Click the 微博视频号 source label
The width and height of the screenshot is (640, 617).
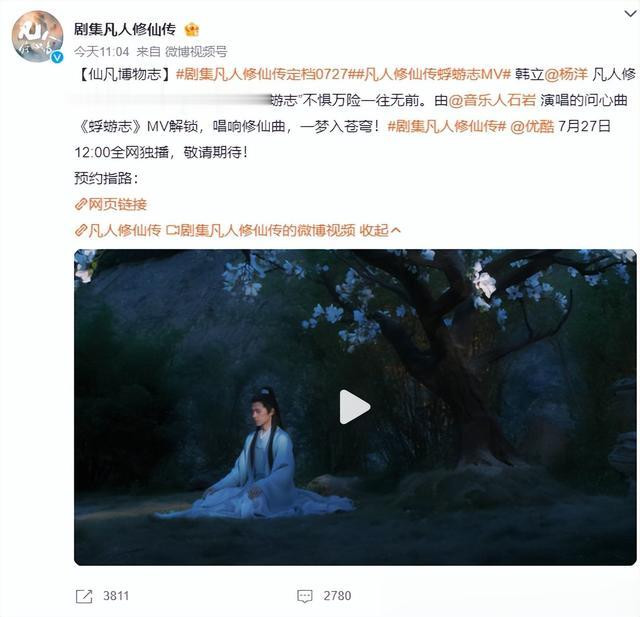(x=196, y=51)
